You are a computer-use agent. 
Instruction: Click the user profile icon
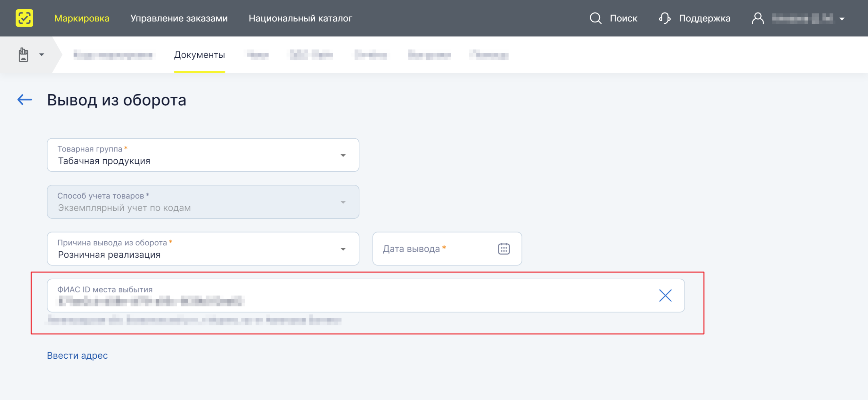point(758,18)
